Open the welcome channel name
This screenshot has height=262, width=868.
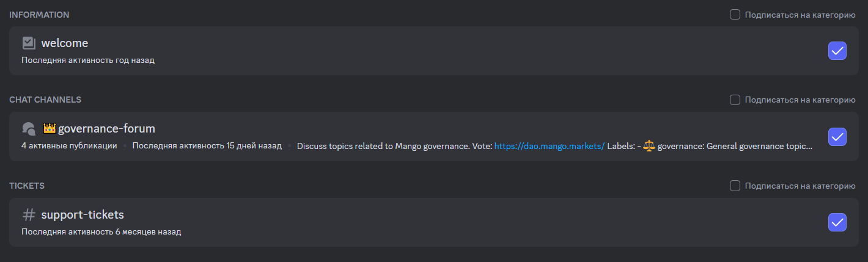pos(65,43)
